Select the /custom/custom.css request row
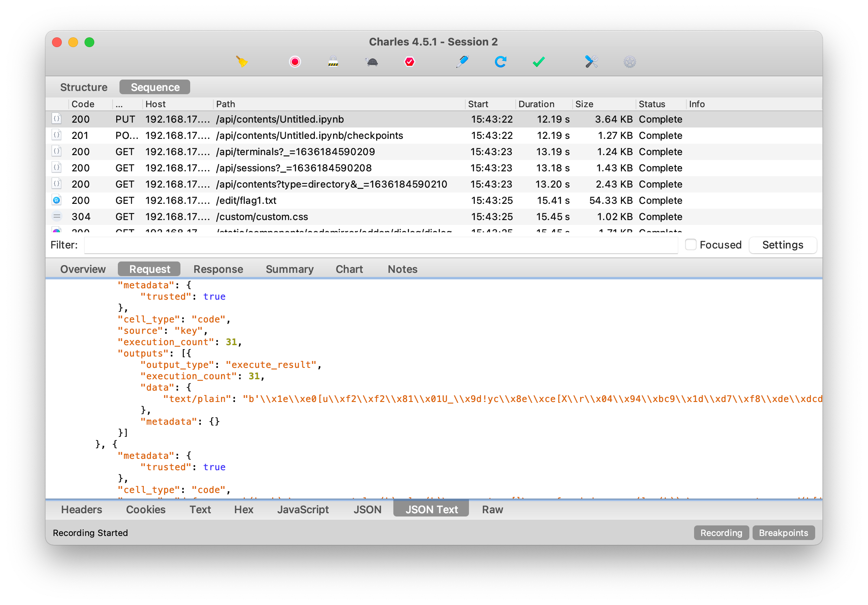 point(434,216)
